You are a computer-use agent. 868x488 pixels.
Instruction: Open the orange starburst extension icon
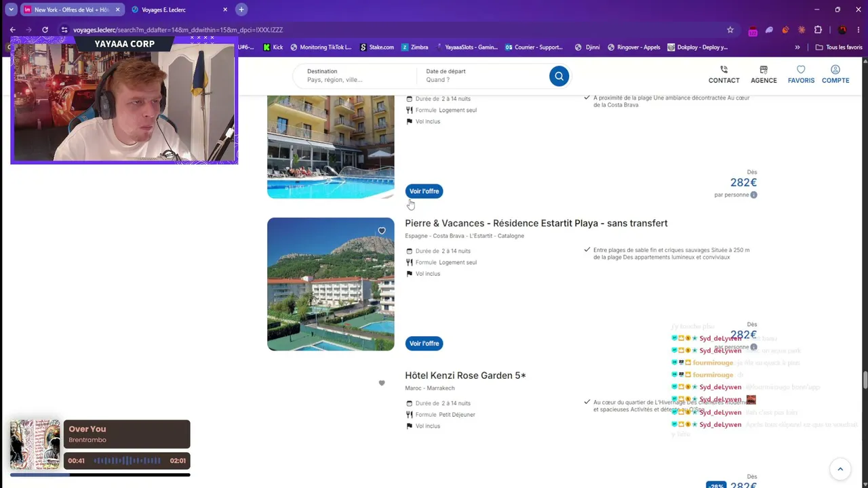pyautogui.click(x=802, y=30)
